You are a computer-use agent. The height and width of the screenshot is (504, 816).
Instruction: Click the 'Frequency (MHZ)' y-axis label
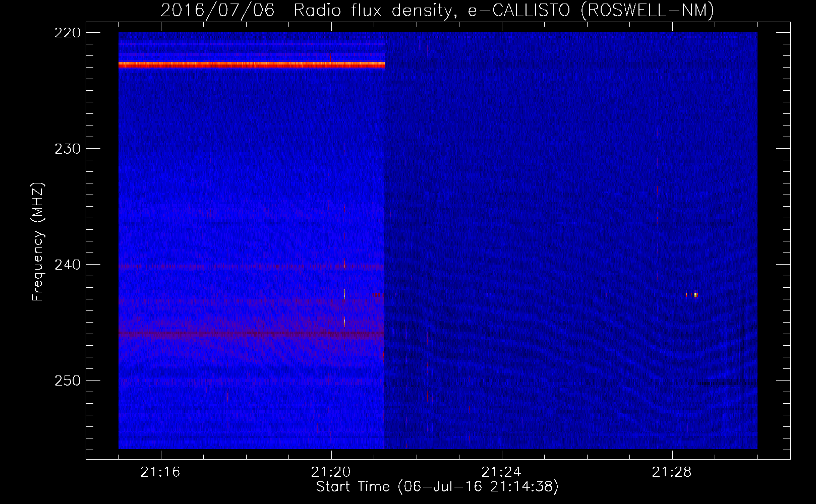(x=38, y=241)
